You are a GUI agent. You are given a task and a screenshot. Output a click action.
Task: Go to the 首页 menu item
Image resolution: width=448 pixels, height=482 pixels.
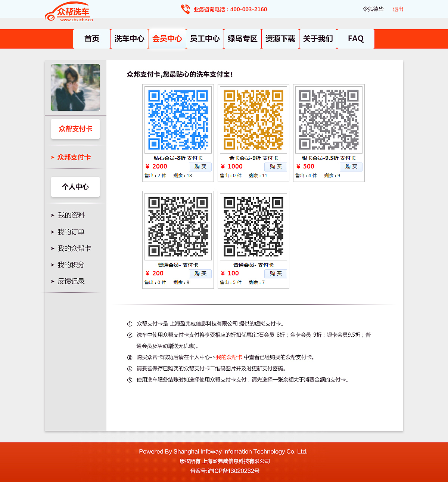(x=92, y=38)
